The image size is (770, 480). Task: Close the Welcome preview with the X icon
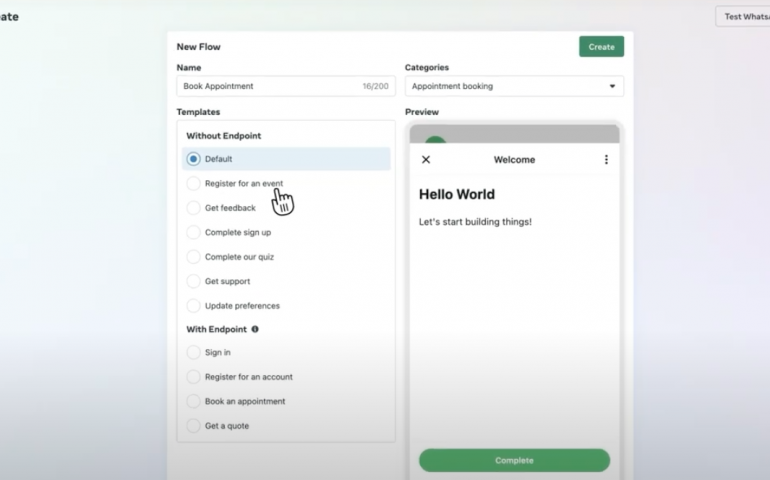[x=426, y=160]
